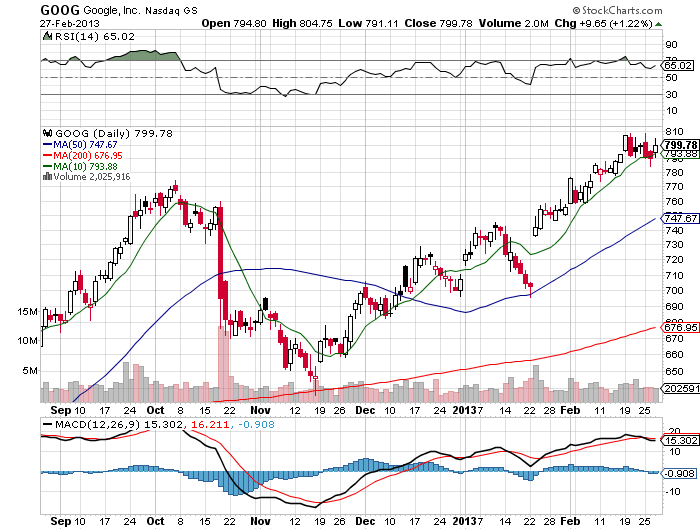This screenshot has width=700, height=530.
Task: Click the red MA(200) legend line swatch
Action: pyautogui.click(x=47, y=156)
